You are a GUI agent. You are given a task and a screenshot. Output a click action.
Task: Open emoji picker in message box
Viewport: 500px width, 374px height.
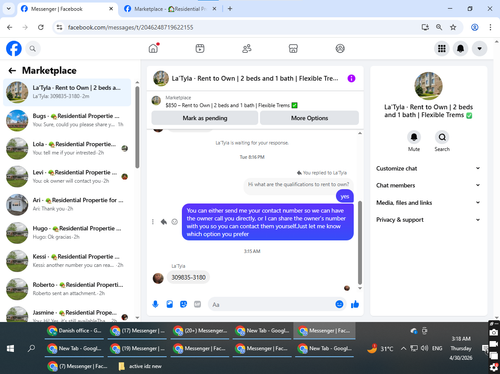pyautogui.click(x=339, y=304)
